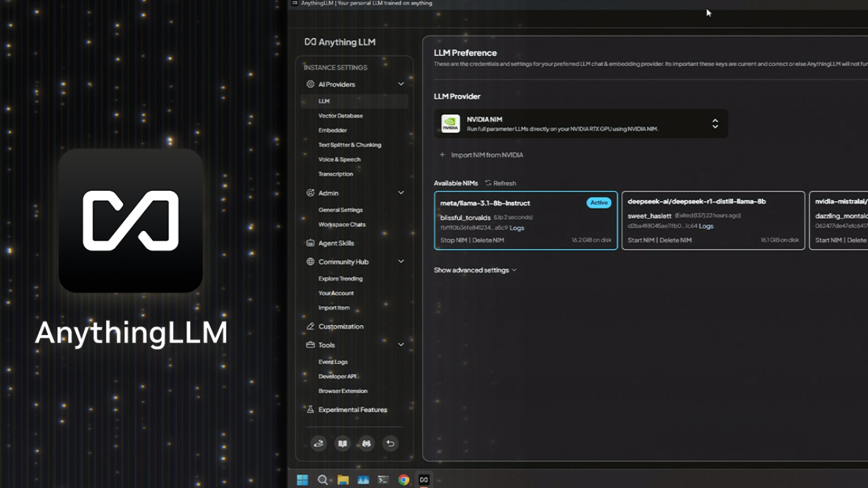Open Experimental Features page
The image size is (868, 488).
click(x=353, y=410)
